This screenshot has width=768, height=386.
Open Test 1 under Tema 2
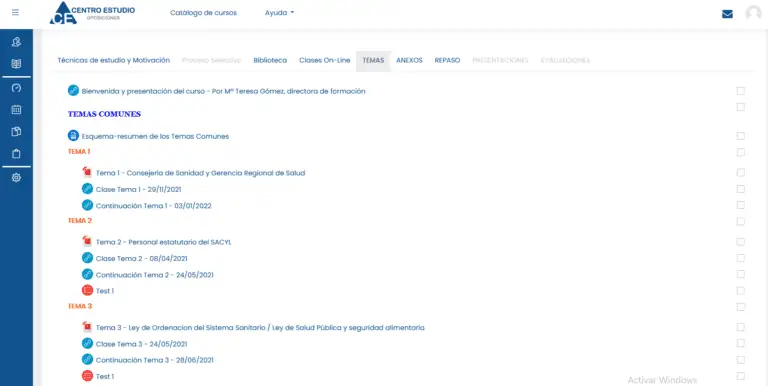point(104,291)
